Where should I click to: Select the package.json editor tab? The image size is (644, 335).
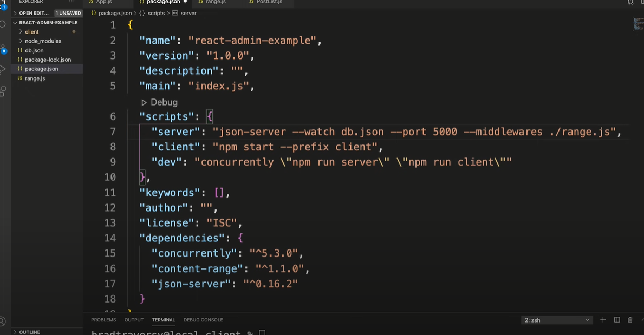click(x=163, y=2)
